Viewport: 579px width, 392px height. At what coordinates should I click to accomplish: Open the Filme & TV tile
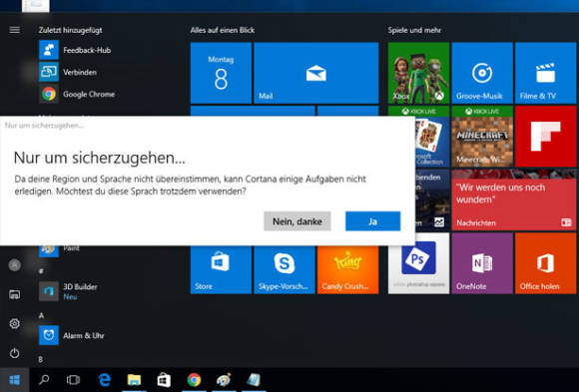[x=545, y=73]
